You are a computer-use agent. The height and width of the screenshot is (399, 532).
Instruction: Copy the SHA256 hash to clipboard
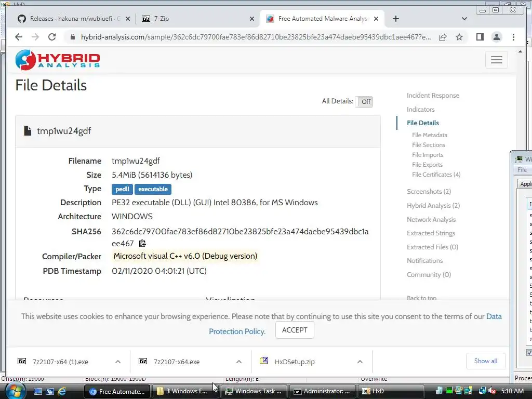(142, 243)
